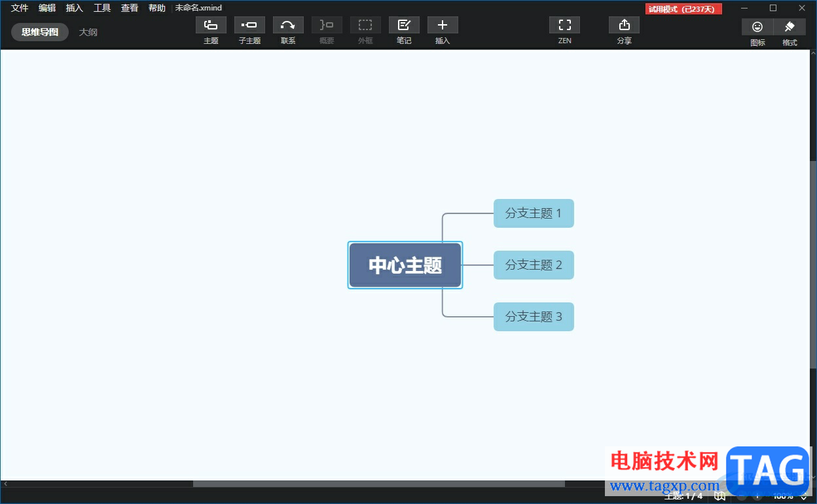Open the 帮助 menu
Screen dimensions: 817x504
[x=157, y=8]
